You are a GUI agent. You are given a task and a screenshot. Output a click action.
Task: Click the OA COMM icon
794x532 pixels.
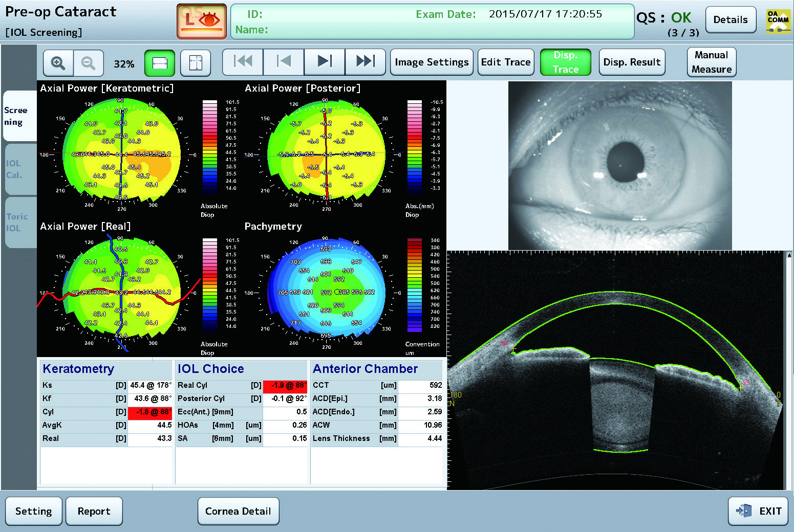tap(778, 20)
